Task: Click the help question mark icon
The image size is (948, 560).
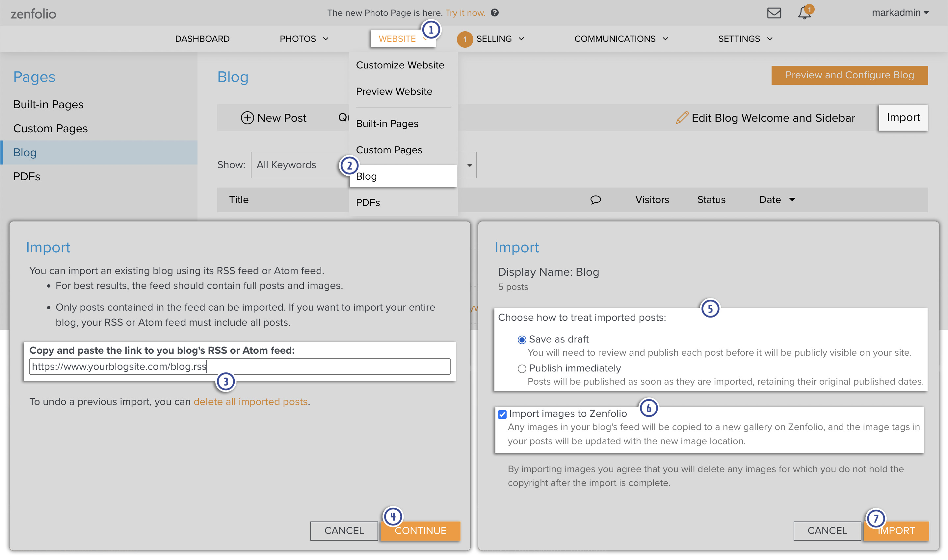Action: click(495, 13)
